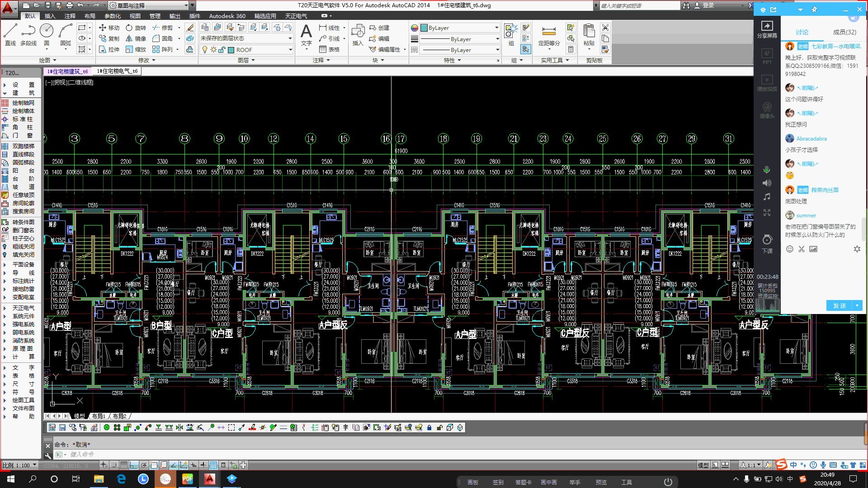Open the ByLayer color dropdown
The image size is (868, 488).
tap(460, 28)
